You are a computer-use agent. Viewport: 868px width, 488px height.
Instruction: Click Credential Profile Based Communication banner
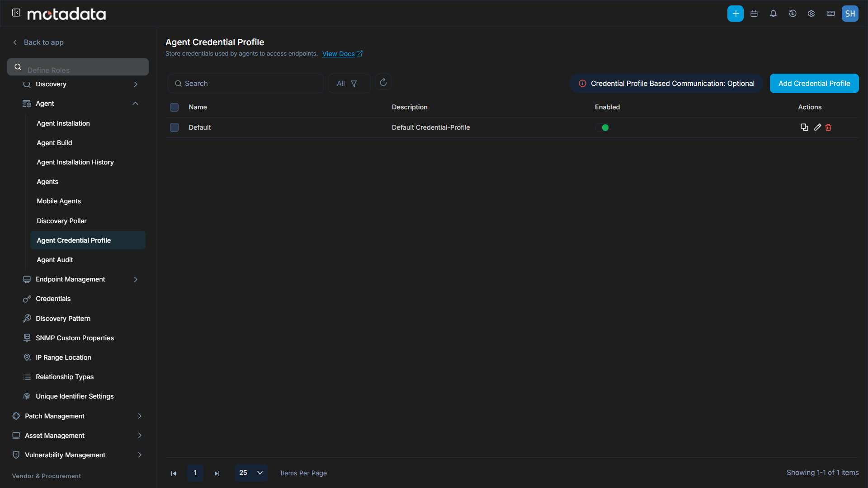click(x=666, y=84)
